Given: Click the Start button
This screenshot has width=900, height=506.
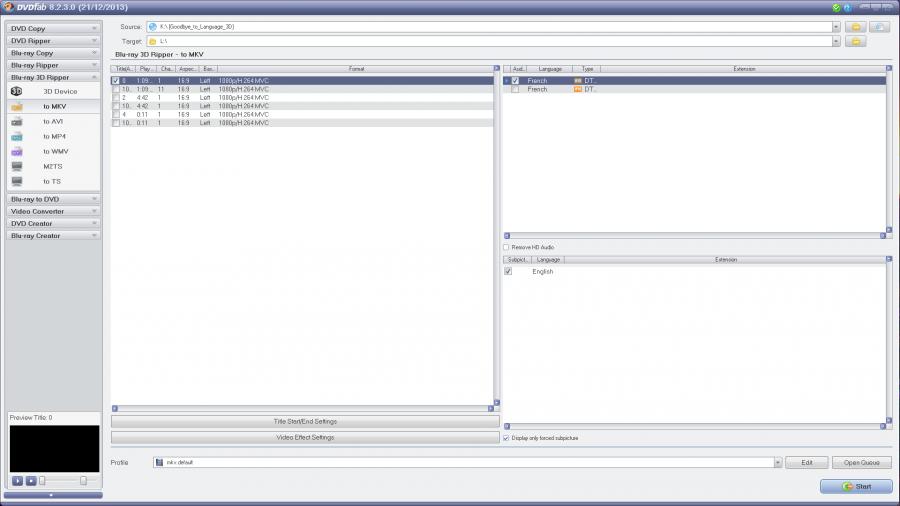Looking at the screenshot, I should [x=856, y=486].
